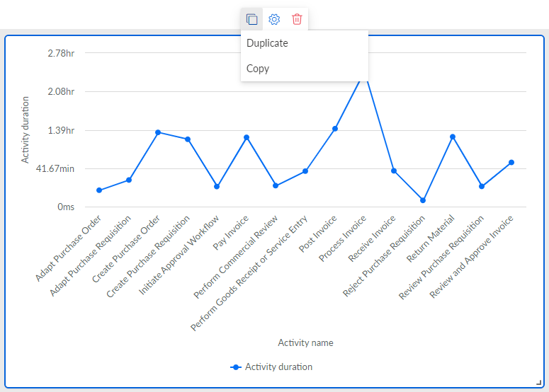Viewport: 549px width, 392px height.
Task: Select the Review and Approve Invoice data point
Action: (511, 162)
